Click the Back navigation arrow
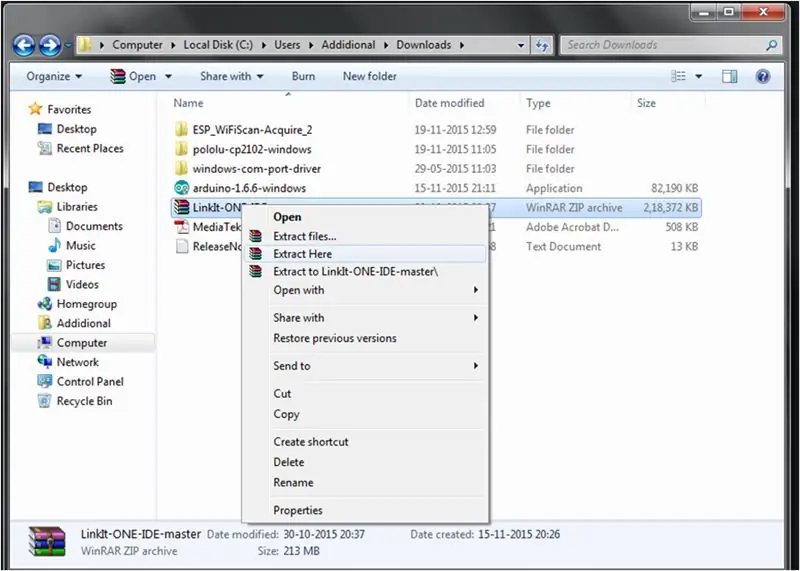Screen dimensions: 800x571 click(x=23, y=45)
